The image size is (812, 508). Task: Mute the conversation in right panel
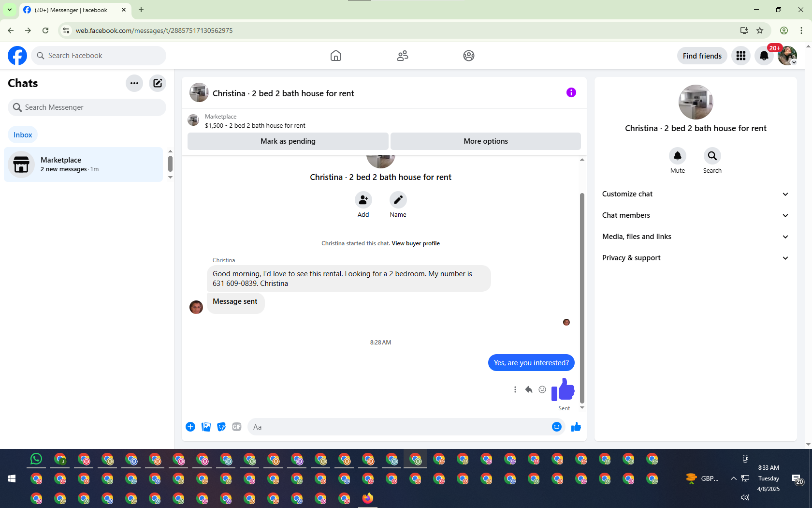pos(678,156)
